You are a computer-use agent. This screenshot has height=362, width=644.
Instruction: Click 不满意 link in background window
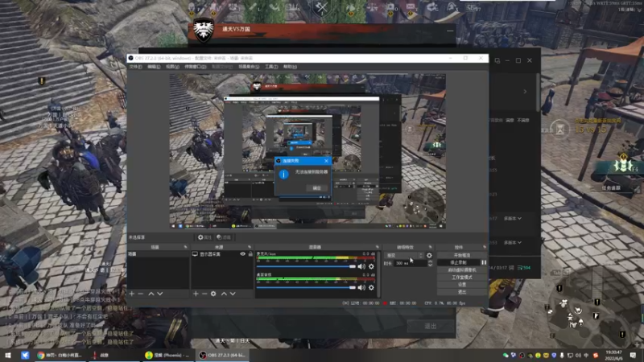pos(523,120)
